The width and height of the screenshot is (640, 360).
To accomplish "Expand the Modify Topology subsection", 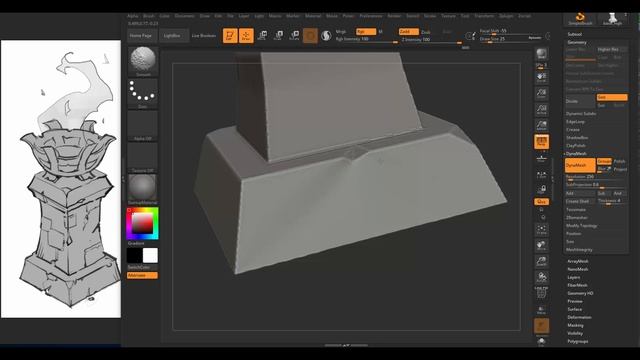I will [x=582, y=226].
